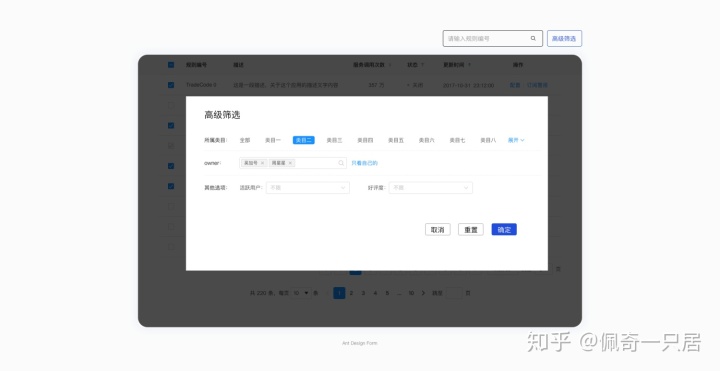Select the 类目八 category

(488, 140)
